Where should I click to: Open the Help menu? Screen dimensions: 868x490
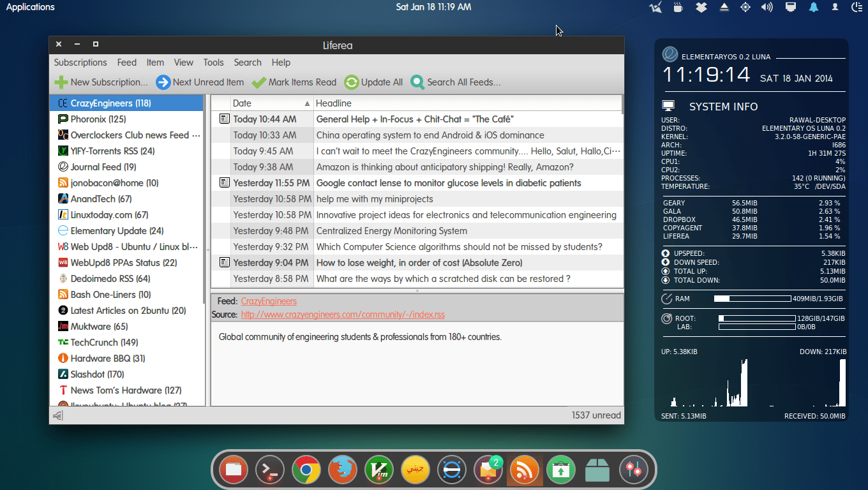(x=281, y=63)
